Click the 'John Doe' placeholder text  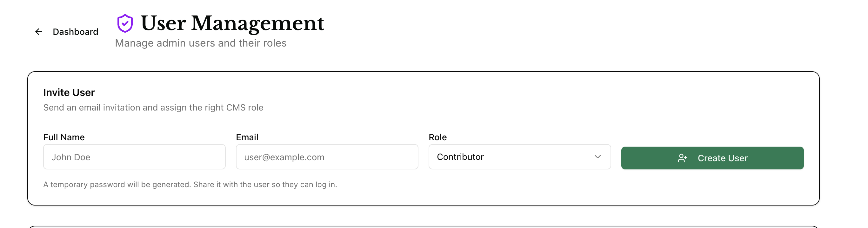pyautogui.click(x=71, y=157)
